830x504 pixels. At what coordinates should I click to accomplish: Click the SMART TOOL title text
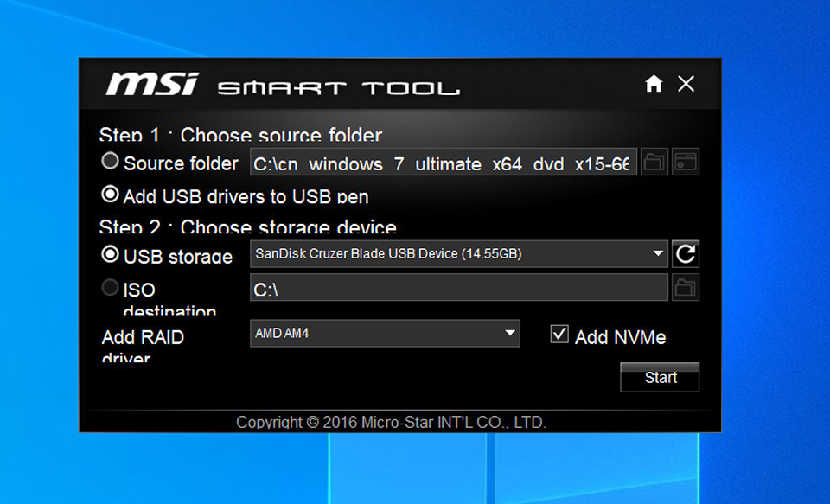339,88
